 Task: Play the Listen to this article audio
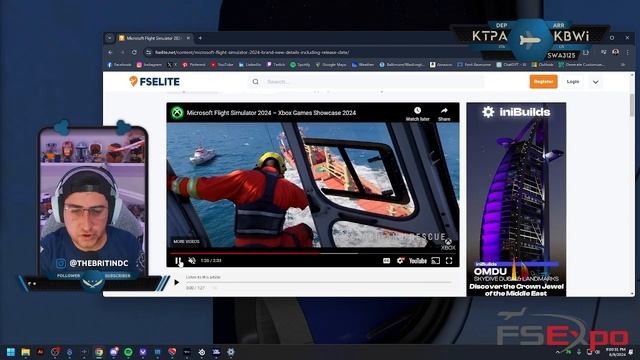point(176,282)
